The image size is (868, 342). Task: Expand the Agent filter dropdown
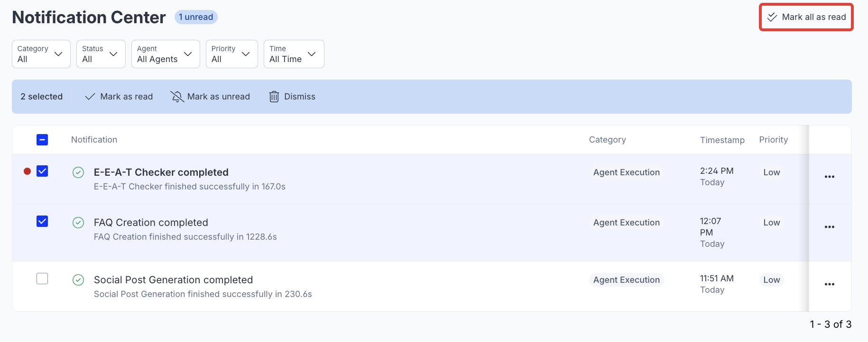(x=166, y=54)
